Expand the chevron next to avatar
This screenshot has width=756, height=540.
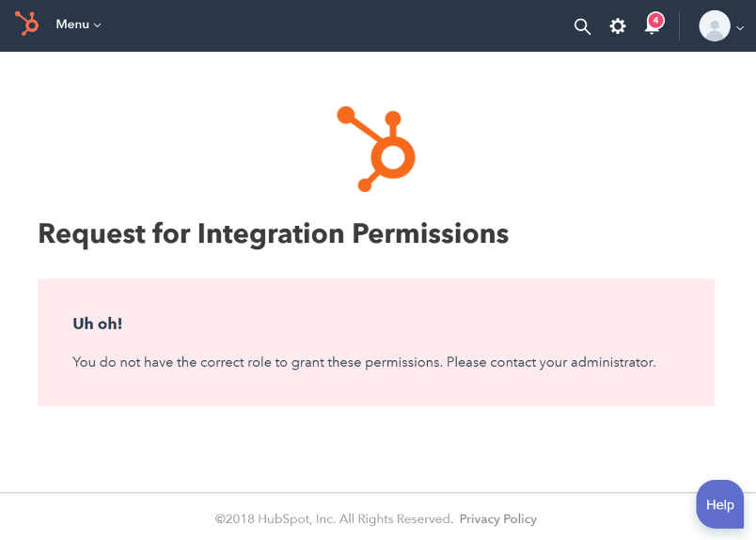pyautogui.click(x=740, y=28)
